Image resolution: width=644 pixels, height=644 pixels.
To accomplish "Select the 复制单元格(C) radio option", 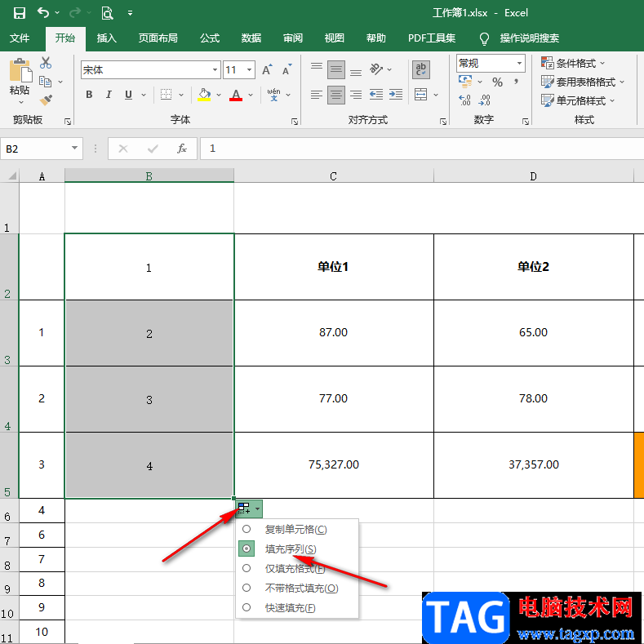I will point(246,529).
